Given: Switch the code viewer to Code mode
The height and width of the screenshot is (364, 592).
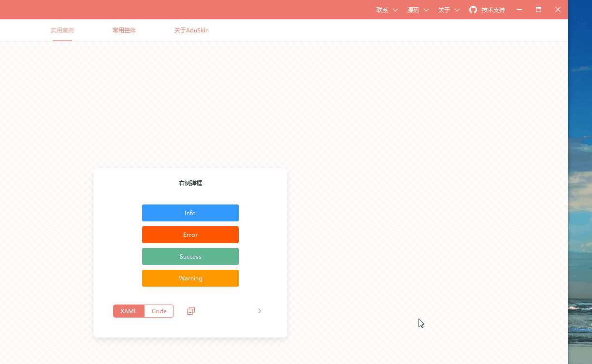Looking at the screenshot, I should point(159,311).
